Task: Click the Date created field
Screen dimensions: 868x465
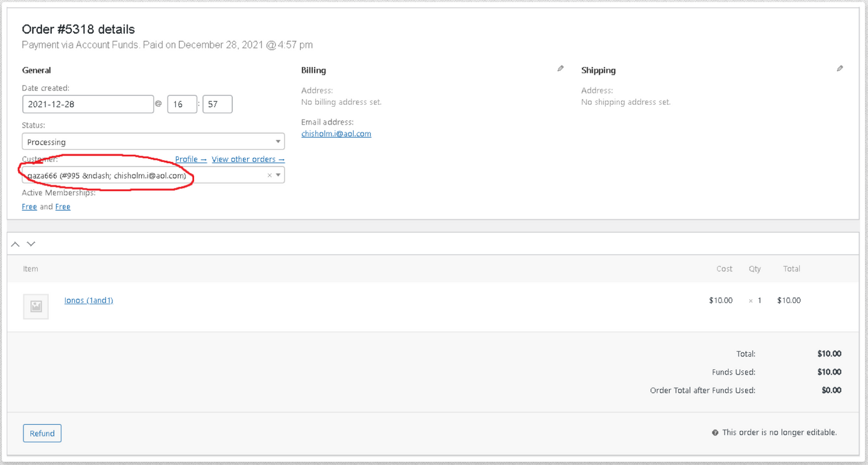Action: (x=88, y=104)
